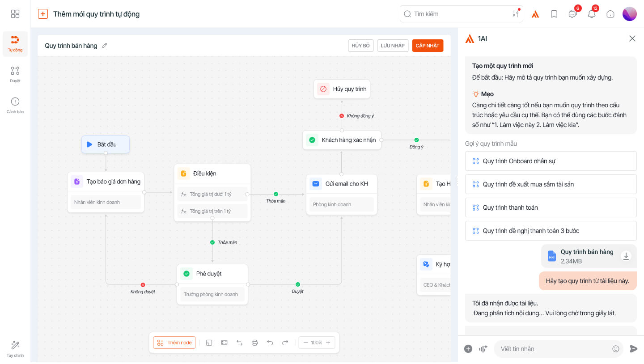The height and width of the screenshot is (364, 644).
Task: Open the Cảnh báo sidebar tab
Action: (x=15, y=105)
